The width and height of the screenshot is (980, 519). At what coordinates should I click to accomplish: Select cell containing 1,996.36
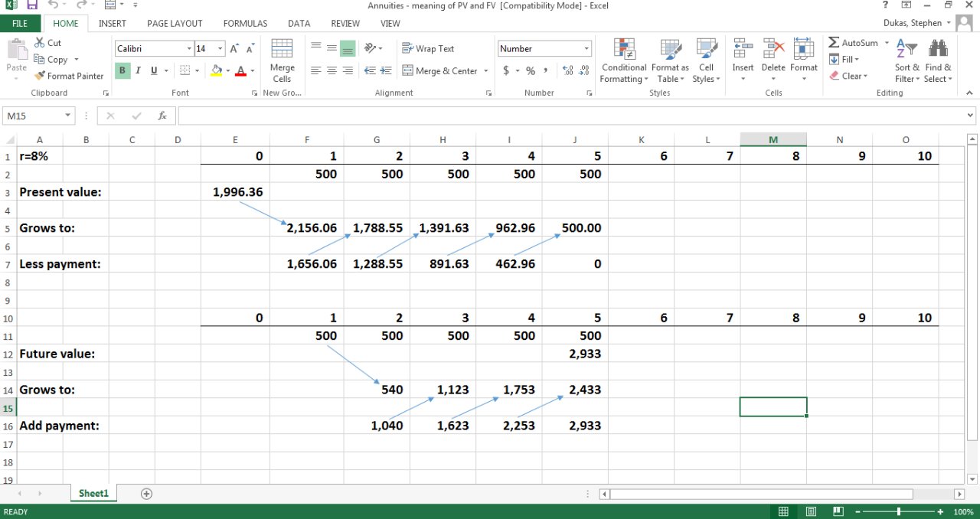pyautogui.click(x=236, y=192)
